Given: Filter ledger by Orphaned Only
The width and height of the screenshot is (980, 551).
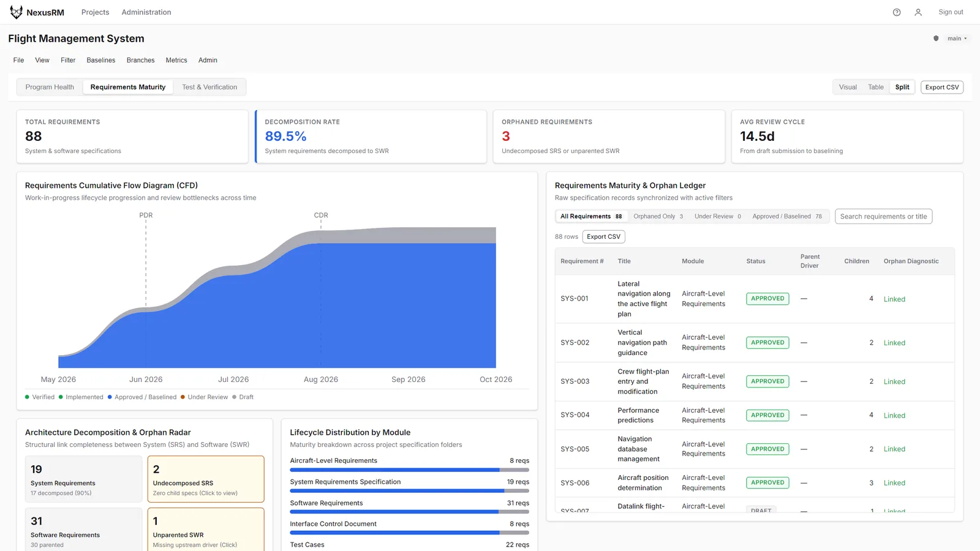Looking at the screenshot, I should [x=658, y=216].
